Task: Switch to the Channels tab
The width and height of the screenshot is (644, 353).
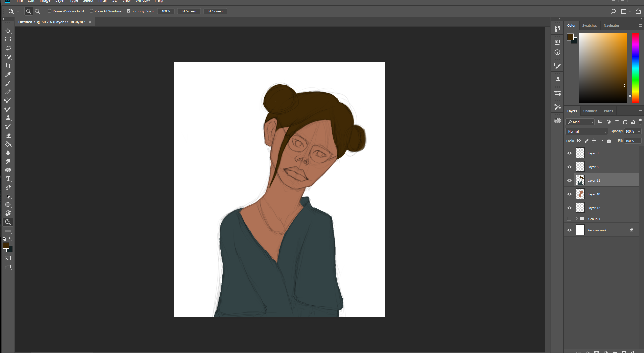Action: pyautogui.click(x=590, y=111)
